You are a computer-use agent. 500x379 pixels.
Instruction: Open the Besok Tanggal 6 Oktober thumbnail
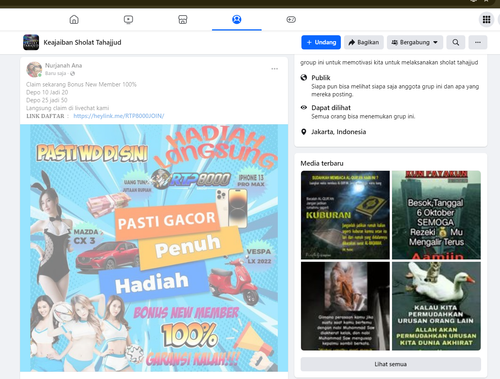[436, 215]
